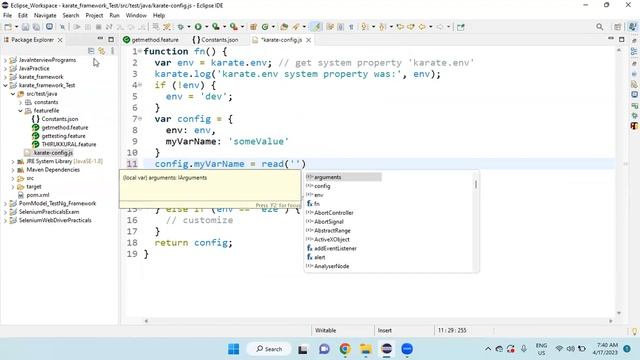Viewport: 640px width, 360px height.
Task: Maximize the editor area icon
Action: pos(622,39)
